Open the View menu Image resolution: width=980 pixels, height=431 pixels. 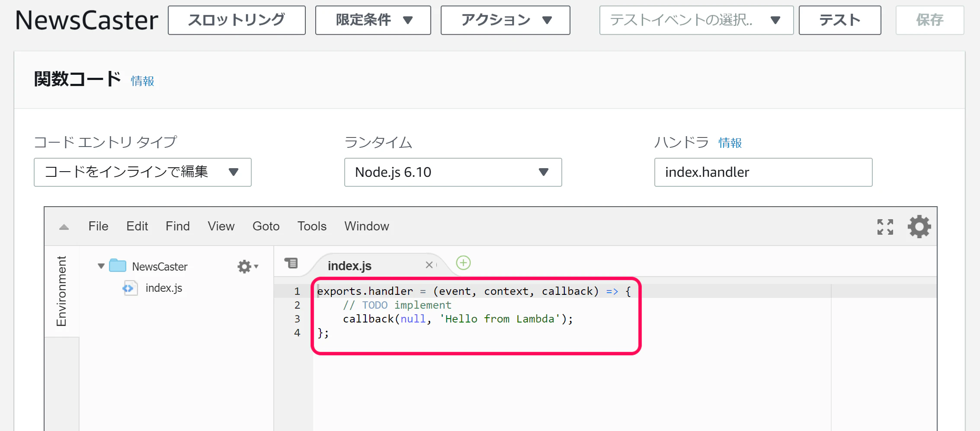pyautogui.click(x=221, y=226)
